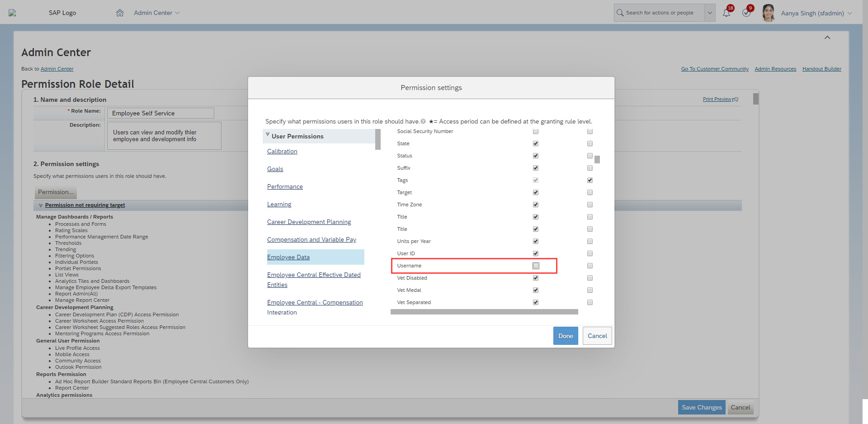Screen dimensions: 868x424
Task: Check the Username first checkbox
Action: [536, 266]
